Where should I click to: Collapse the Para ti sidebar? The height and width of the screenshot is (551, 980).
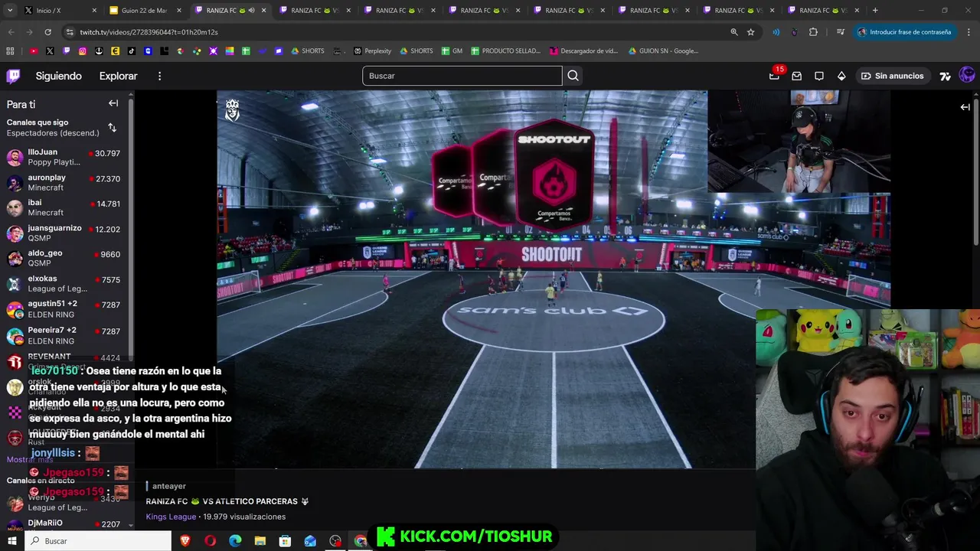pyautogui.click(x=113, y=103)
